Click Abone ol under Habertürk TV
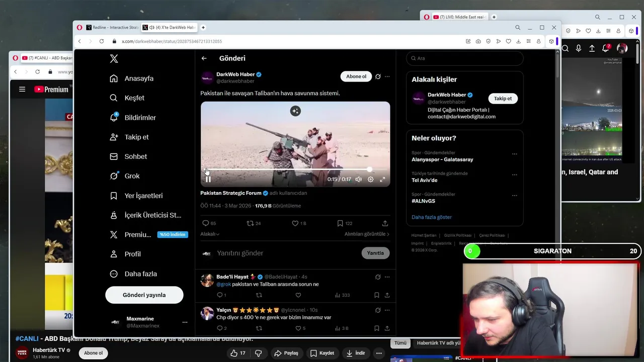The image size is (644, 362). (93, 353)
